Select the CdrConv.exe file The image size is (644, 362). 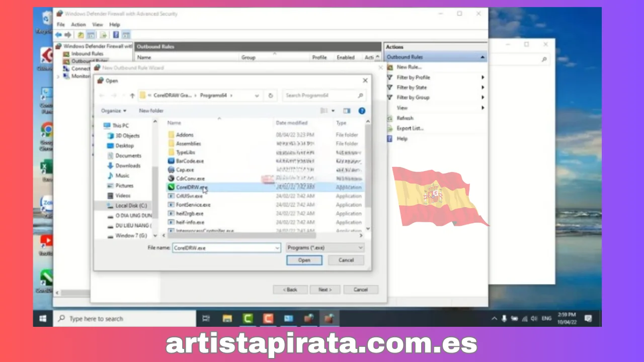tap(190, 178)
